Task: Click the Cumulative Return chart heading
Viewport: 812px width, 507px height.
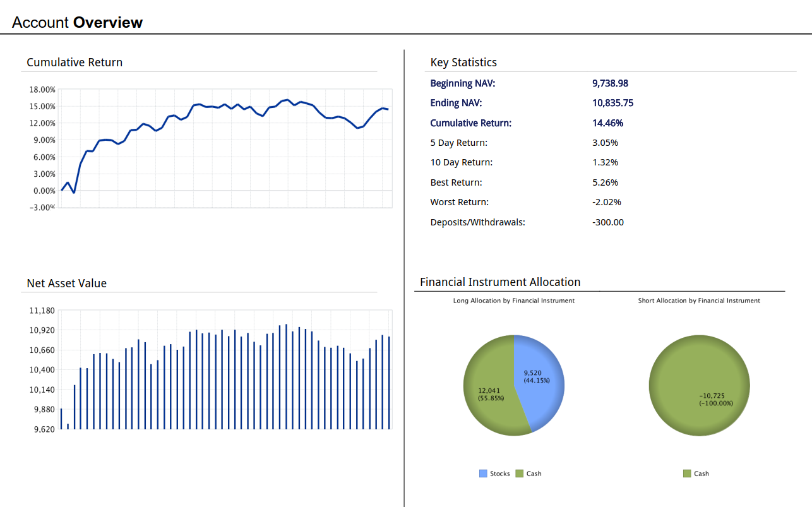Action: [75, 63]
